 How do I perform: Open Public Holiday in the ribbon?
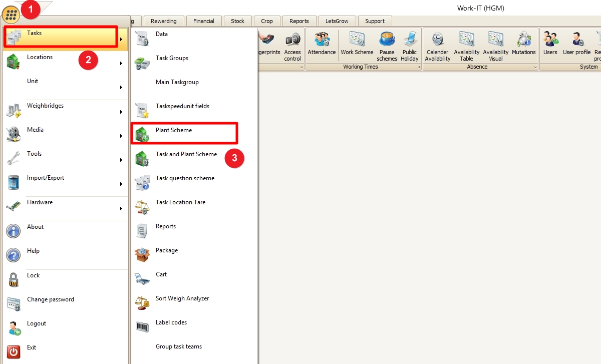pyautogui.click(x=410, y=46)
